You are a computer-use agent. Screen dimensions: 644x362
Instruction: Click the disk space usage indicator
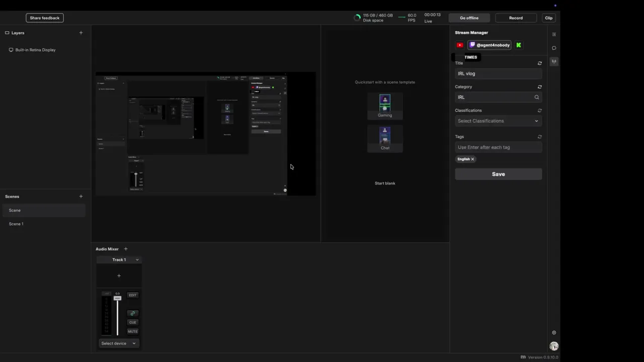coord(373,18)
